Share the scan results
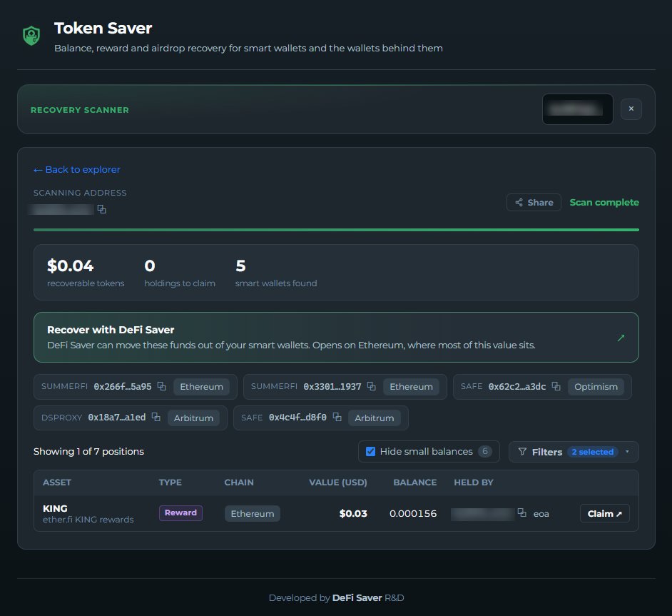Viewport: 672px width, 616px height. pyautogui.click(x=534, y=202)
